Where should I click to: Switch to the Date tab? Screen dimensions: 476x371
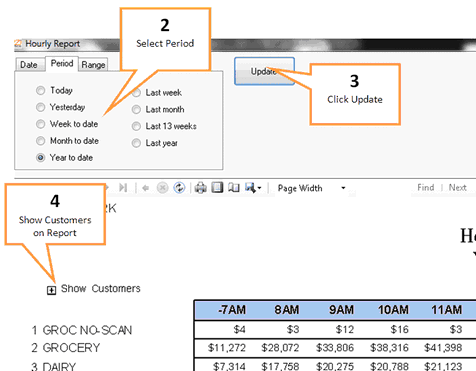click(x=29, y=64)
